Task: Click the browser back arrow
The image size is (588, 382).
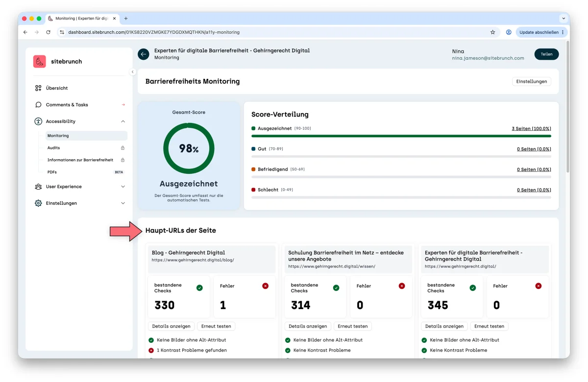Action: pos(25,32)
